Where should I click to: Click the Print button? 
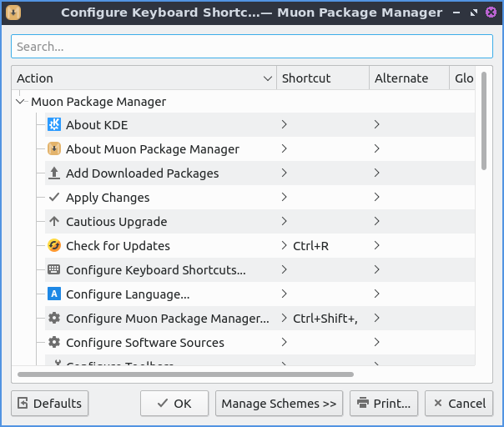(383, 404)
